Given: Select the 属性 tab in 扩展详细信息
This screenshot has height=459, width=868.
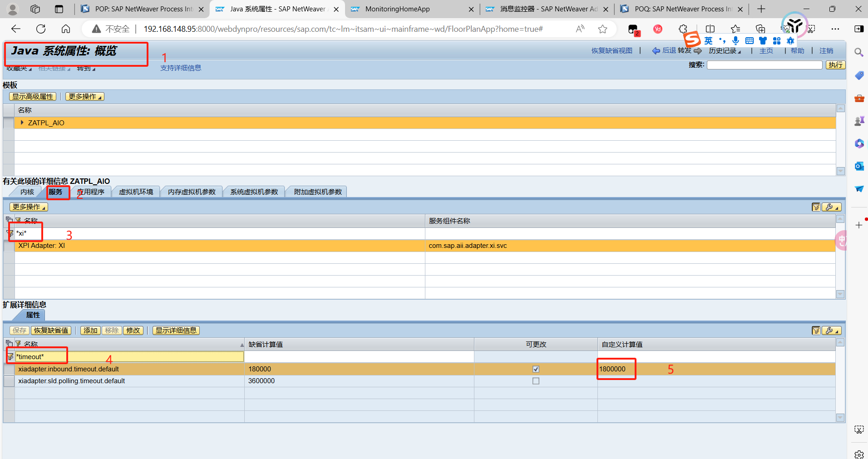Looking at the screenshot, I should 33,315.
